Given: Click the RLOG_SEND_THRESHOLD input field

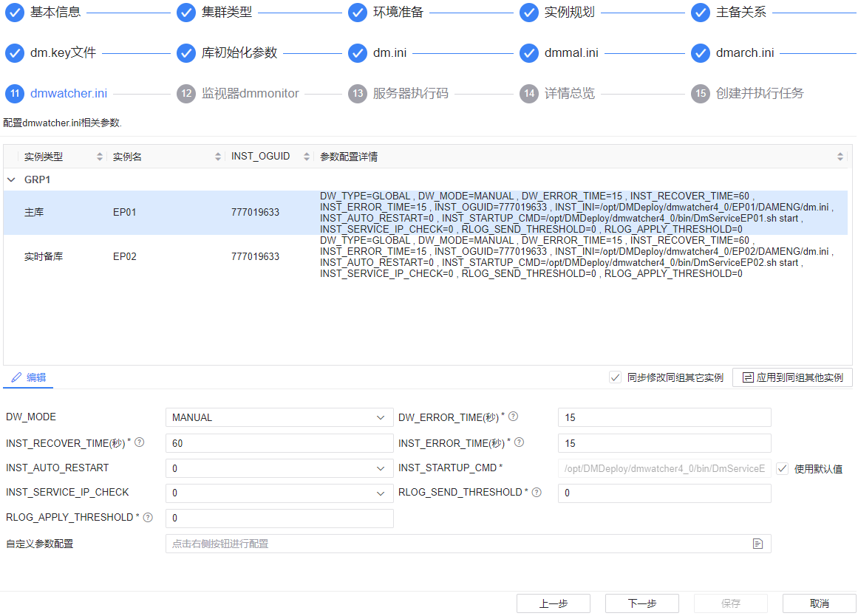Looking at the screenshot, I should coord(664,493).
